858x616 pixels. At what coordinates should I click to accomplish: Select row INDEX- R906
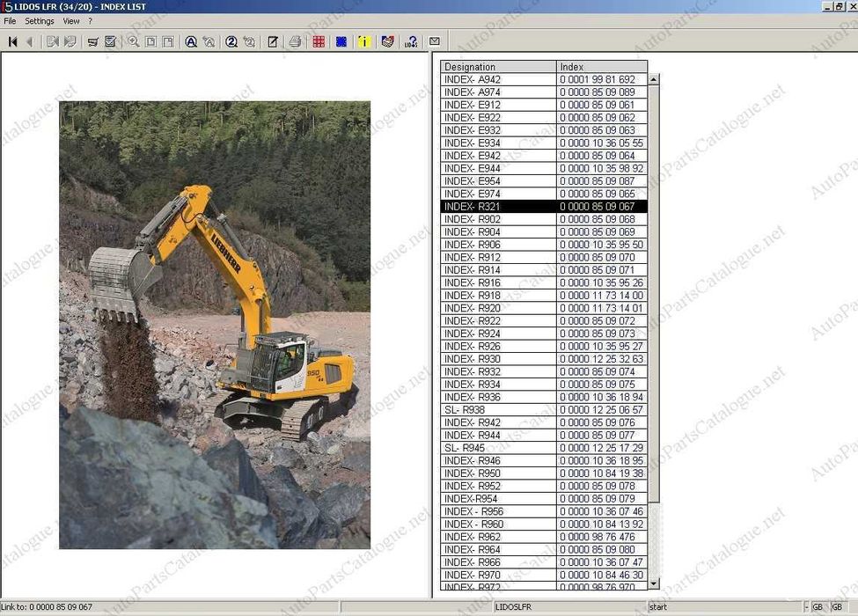[x=544, y=245]
